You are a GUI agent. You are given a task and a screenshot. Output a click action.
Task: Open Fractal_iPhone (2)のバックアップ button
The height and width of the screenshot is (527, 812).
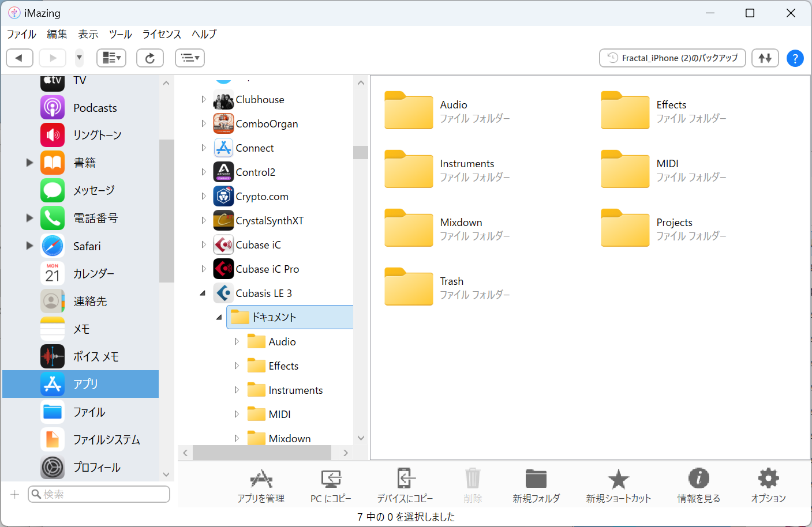click(672, 58)
